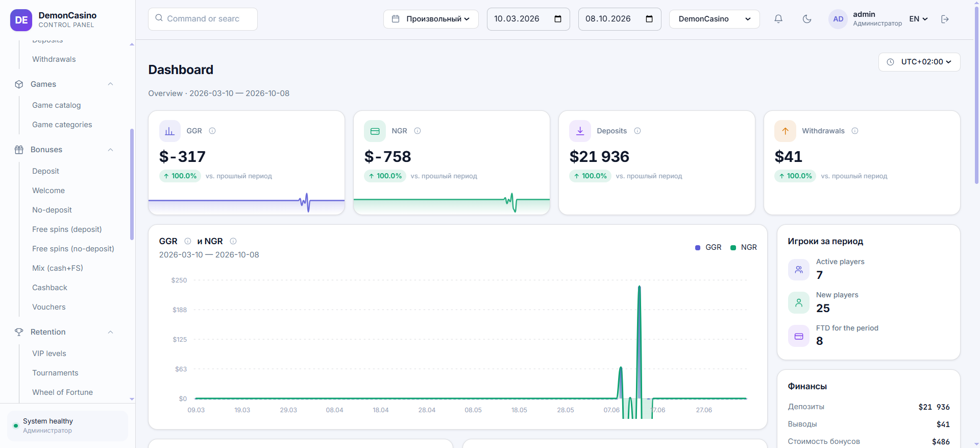Screen dimensions: 980x448
Task: Open the UTC+02:00 timezone dropdown
Action: point(919,62)
